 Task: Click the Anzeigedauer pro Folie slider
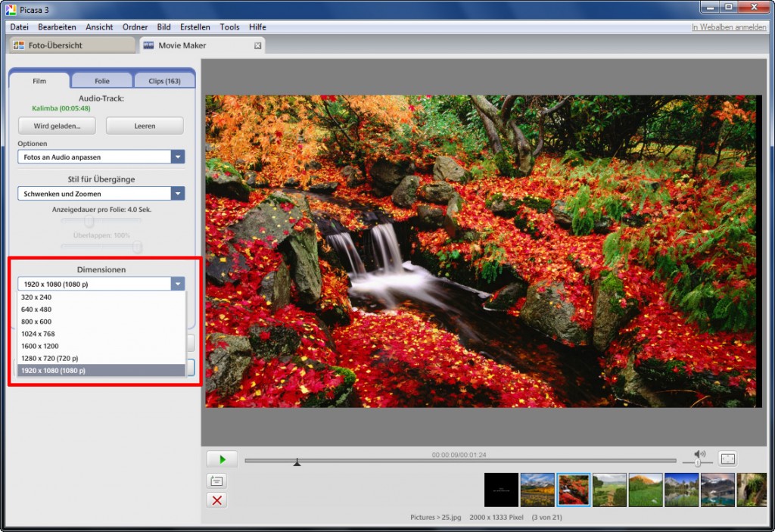(89, 221)
